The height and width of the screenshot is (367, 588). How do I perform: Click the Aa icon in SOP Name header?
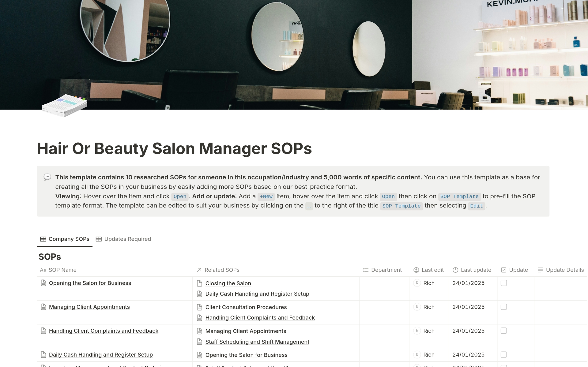pyautogui.click(x=43, y=270)
